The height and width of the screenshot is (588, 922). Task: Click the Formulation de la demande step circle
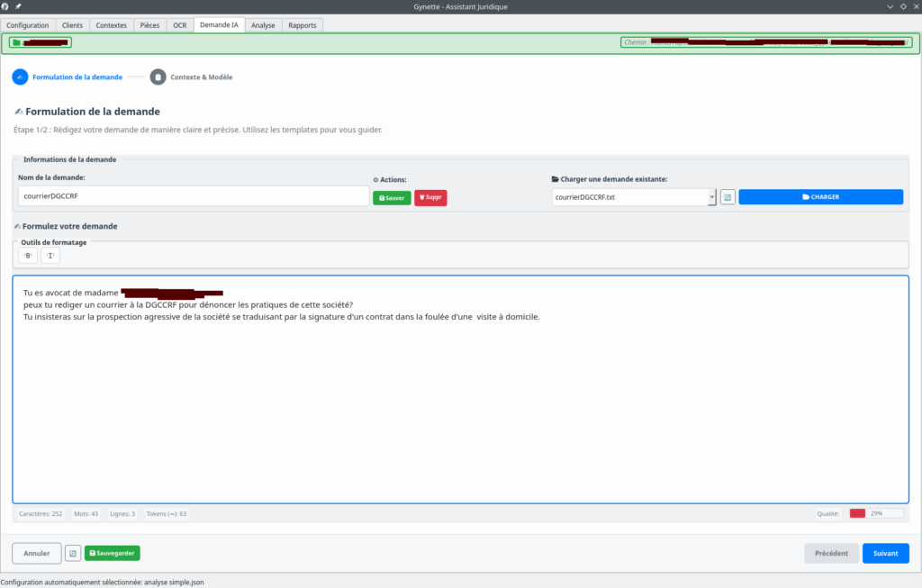click(x=20, y=77)
